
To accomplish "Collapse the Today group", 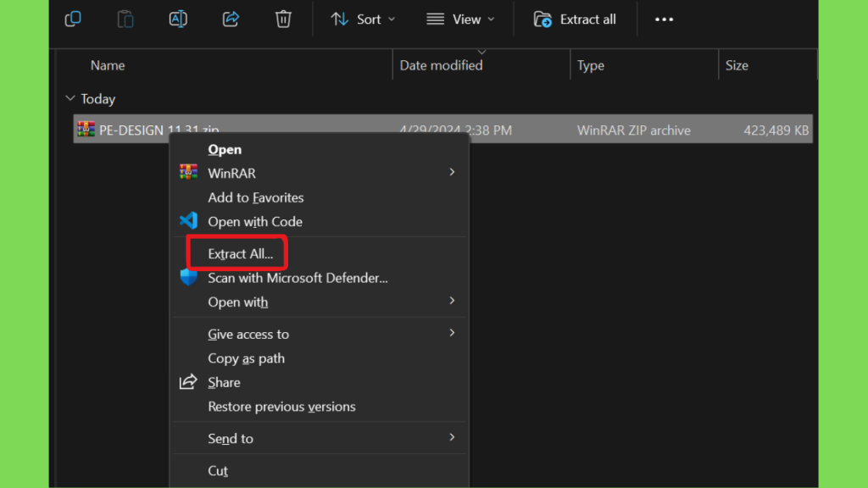I will point(70,98).
